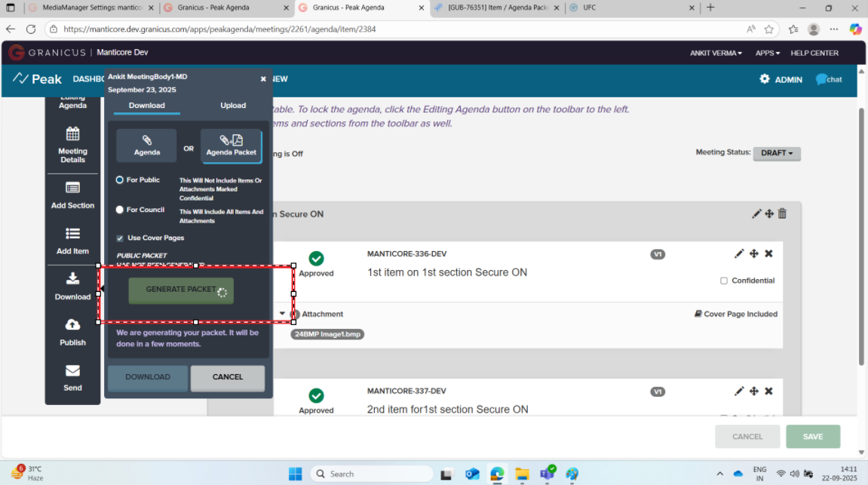Delete section using the trash icon
Image resolution: width=868 pixels, height=485 pixels.
point(782,214)
